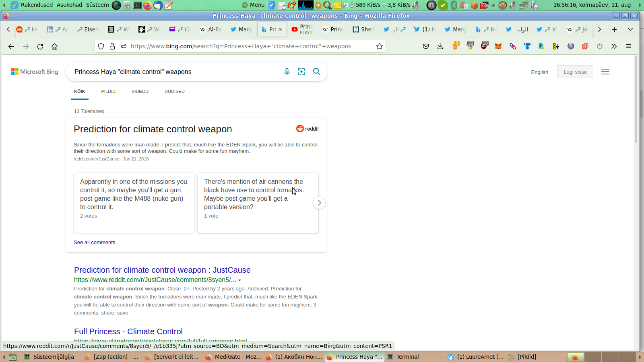
Task: Switch to the YouTube tab playing audio
Action: (303, 29)
